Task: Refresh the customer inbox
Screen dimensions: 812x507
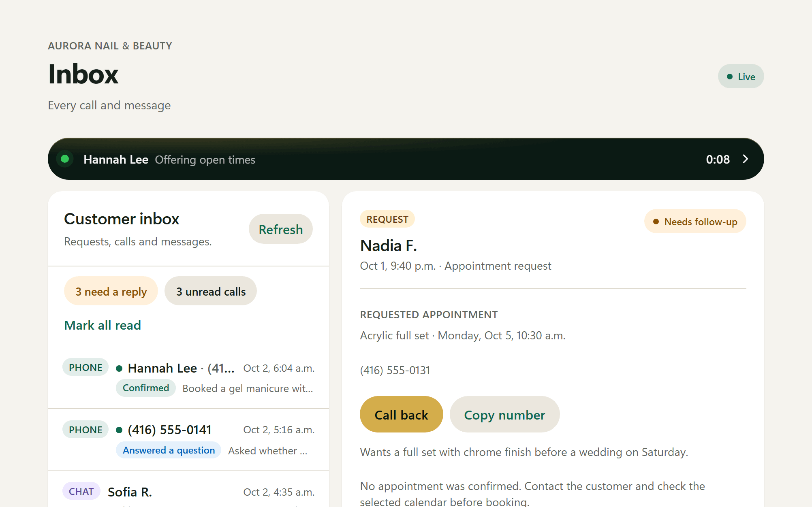Action: (x=280, y=229)
